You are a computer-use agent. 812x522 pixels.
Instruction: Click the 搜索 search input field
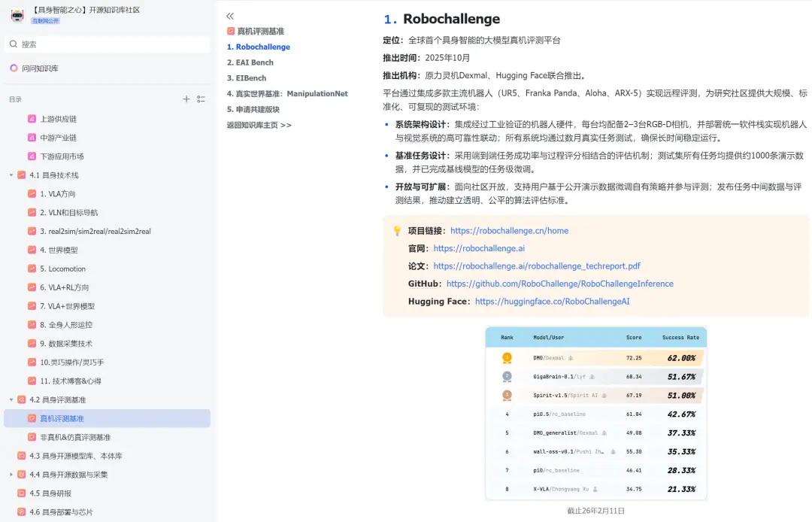(108, 44)
